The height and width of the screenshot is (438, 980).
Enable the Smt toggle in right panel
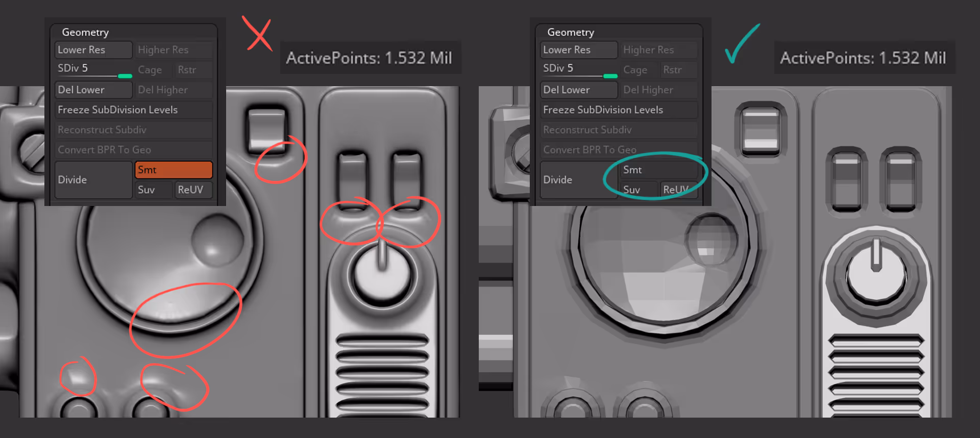point(659,170)
